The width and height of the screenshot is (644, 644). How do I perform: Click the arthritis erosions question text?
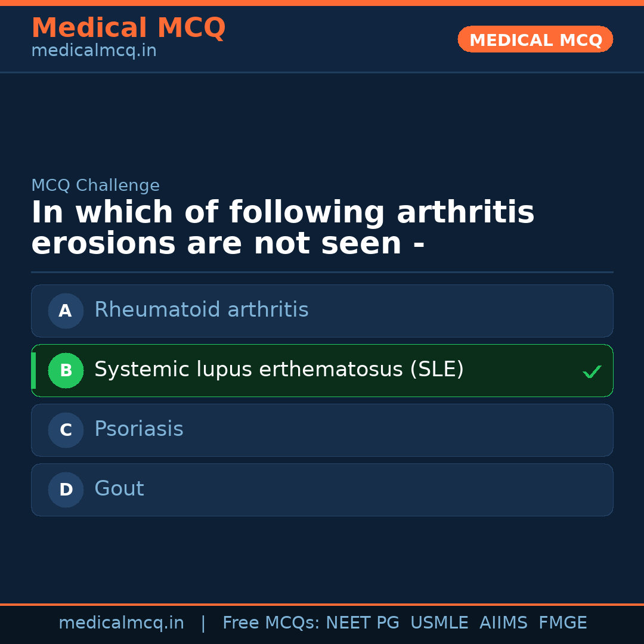click(283, 228)
